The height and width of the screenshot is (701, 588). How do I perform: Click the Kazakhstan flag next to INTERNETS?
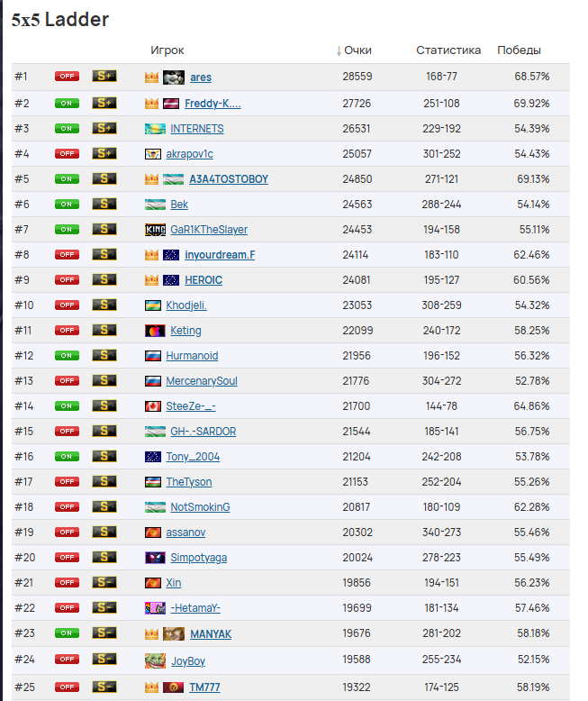coord(155,129)
